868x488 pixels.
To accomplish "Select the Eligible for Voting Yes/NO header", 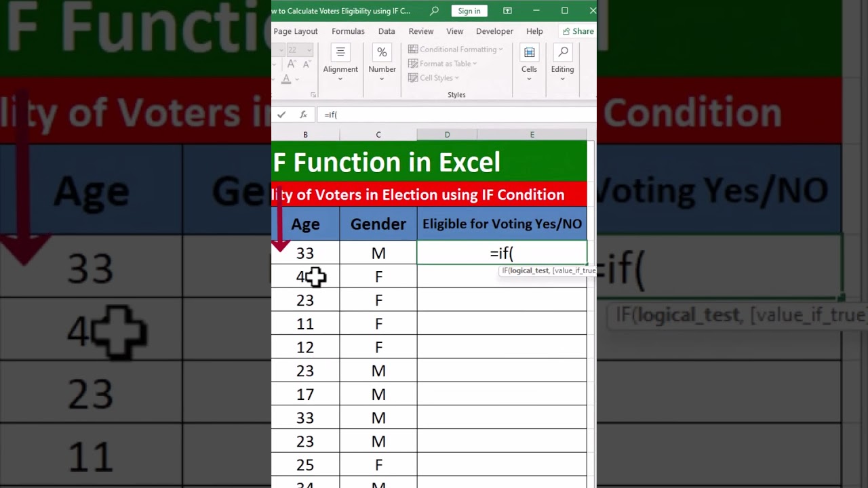I will pyautogui.click(x=502, y=224).
